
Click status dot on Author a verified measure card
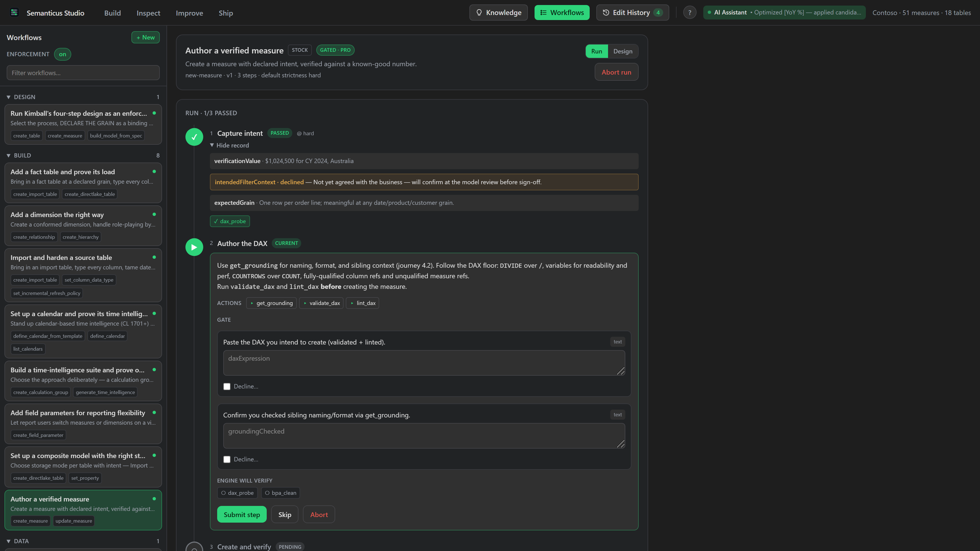[x=154, y=498]
